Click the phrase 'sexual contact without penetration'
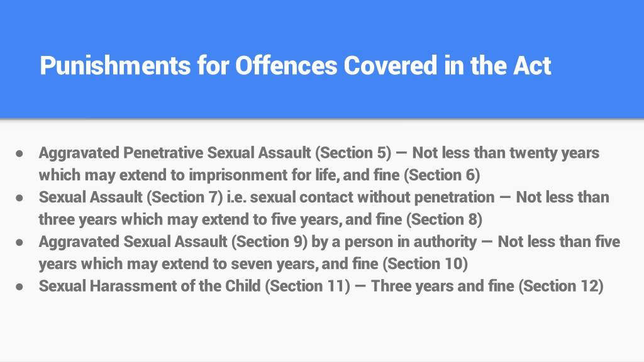644x362 pixels. pyautogui.click(x=372, y=197)
